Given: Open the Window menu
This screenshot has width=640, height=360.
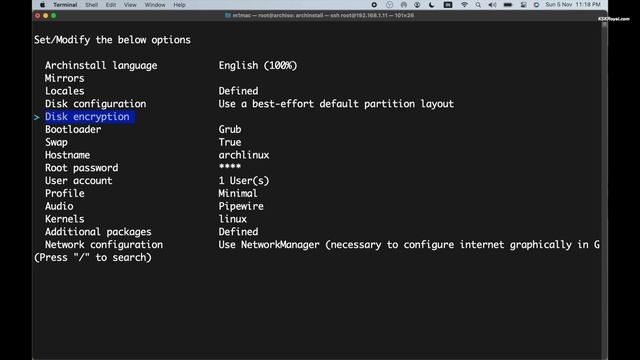Looking at the screenshot, I should (x=155, y=5).
